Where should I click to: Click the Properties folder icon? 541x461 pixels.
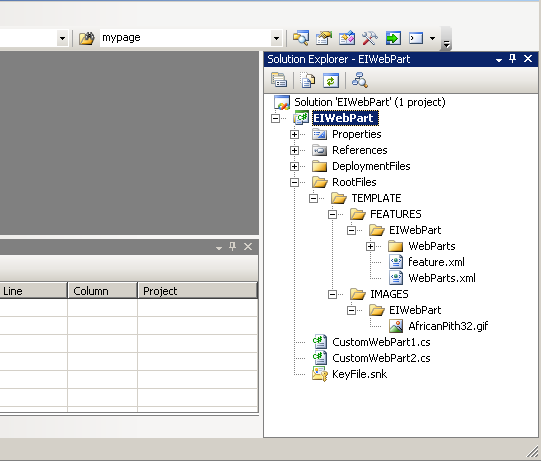(319, 134)
